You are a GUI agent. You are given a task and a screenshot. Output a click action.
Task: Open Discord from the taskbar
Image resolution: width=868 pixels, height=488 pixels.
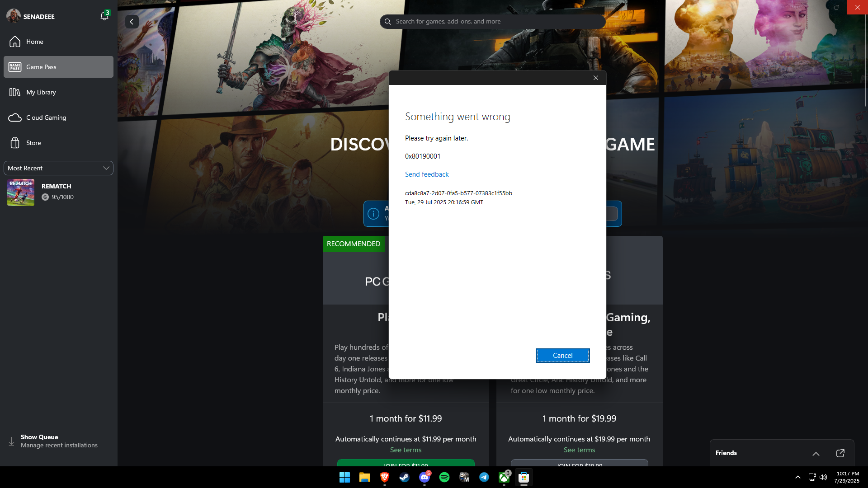[x=425, y=477]
